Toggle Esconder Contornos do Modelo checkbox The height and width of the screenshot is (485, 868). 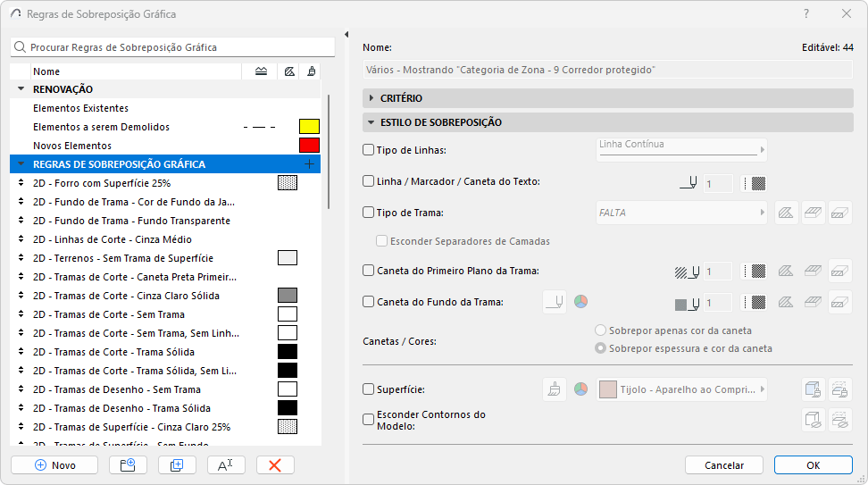pos(368,420)
